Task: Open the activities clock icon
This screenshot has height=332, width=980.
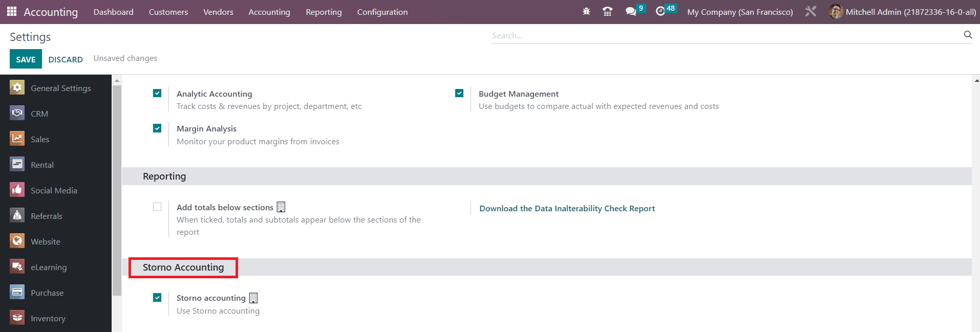Action: 661,11
